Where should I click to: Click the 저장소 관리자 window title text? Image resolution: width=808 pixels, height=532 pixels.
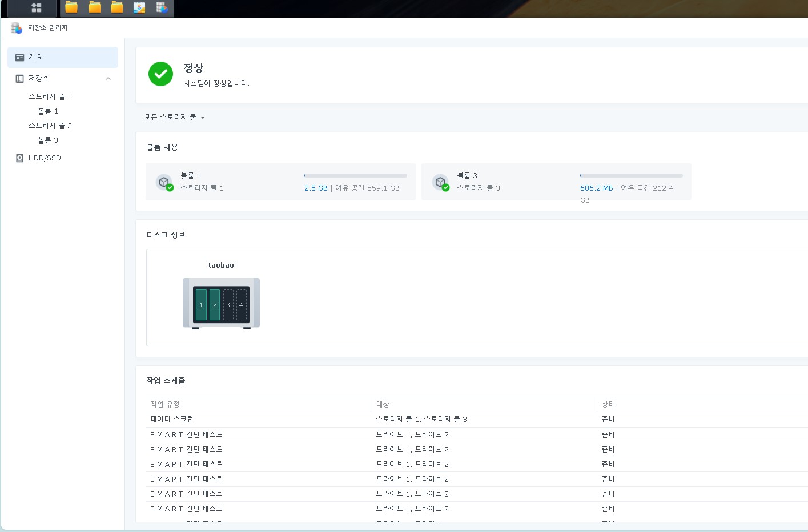(x=48, y=27)
